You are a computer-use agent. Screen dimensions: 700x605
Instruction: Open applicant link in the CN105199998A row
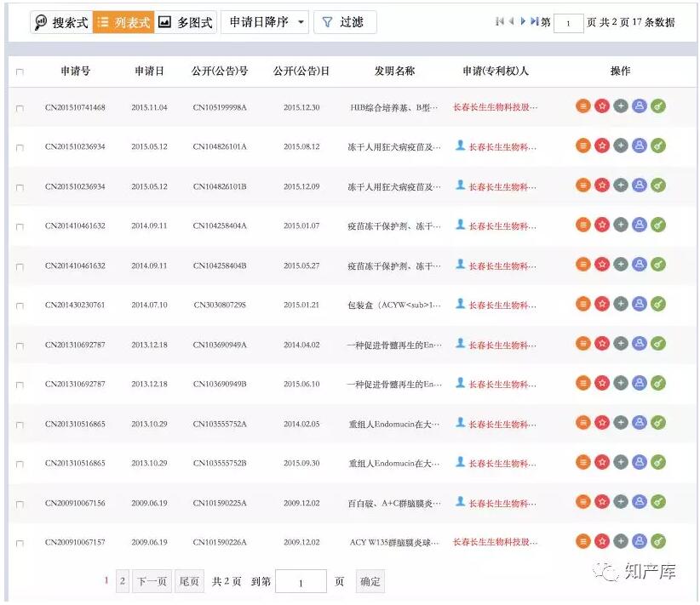click(495, 107)
